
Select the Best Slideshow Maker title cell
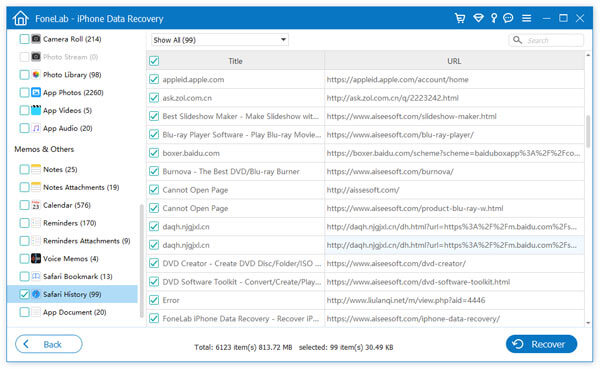click(x=241, y=116)
